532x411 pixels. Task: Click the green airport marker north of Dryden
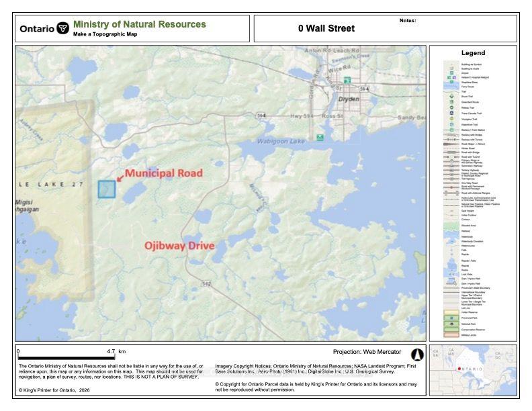coord(347,81)
